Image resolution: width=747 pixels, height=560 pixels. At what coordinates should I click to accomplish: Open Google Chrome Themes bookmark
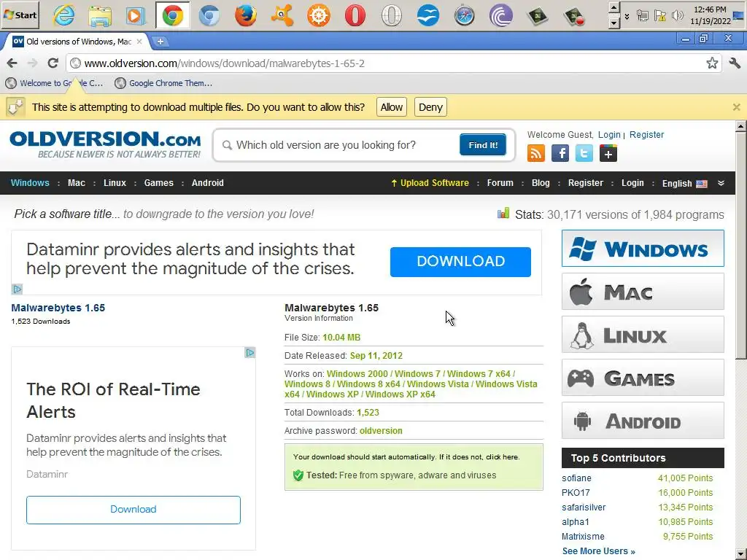click(163, 83)
